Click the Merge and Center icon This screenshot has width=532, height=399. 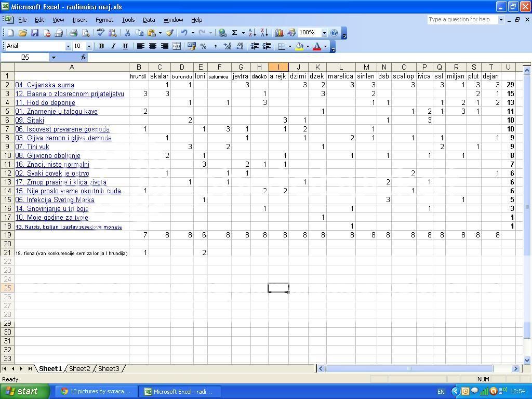pyautogui.click(x=177, y=46)
